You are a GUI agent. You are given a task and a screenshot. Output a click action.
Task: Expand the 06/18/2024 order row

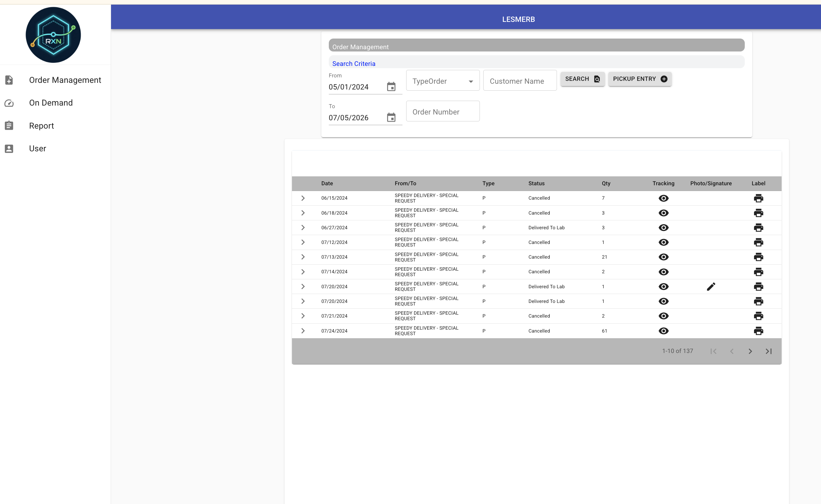(x=303, y=213)
